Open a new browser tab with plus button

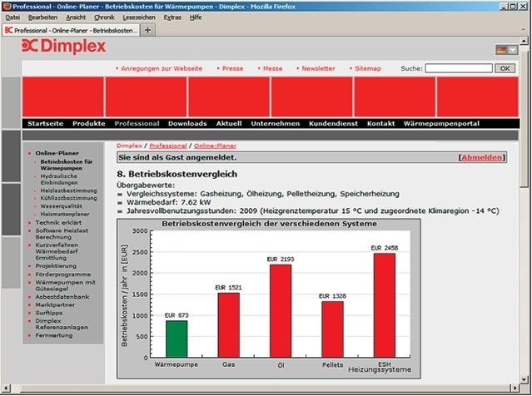pos(147,30)
